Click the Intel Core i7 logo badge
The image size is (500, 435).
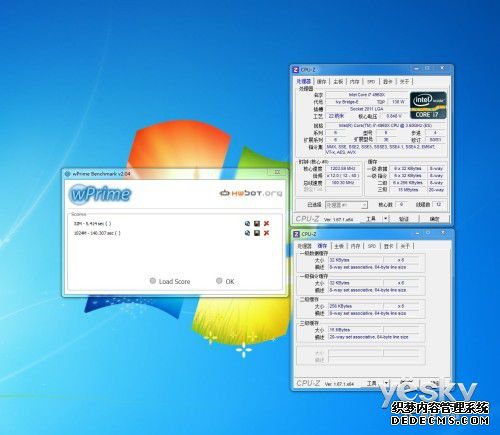(428, 105)
